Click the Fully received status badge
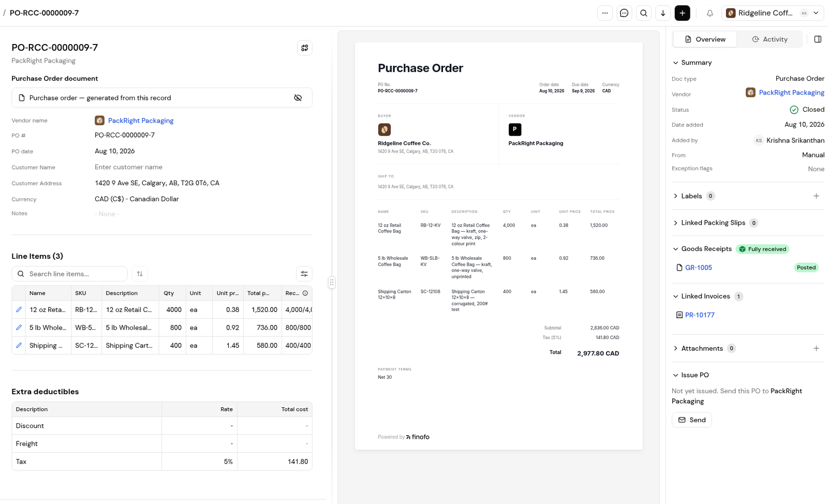 pos(762,249)
